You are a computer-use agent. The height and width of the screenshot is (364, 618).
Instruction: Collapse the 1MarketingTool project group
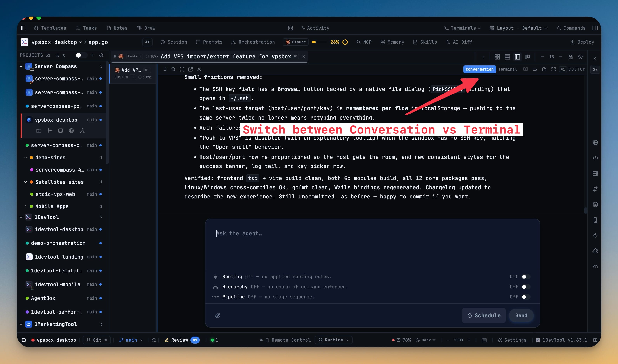click(x=21, y=324)
